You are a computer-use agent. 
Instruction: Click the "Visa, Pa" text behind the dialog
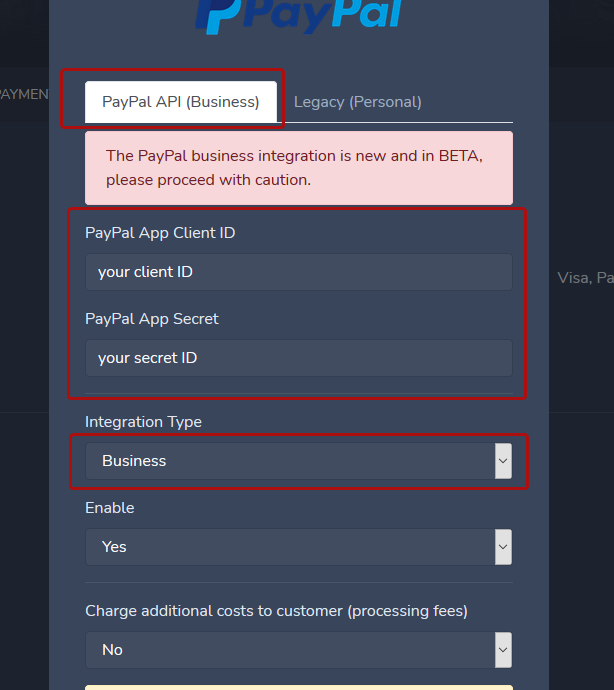[585, 278]
